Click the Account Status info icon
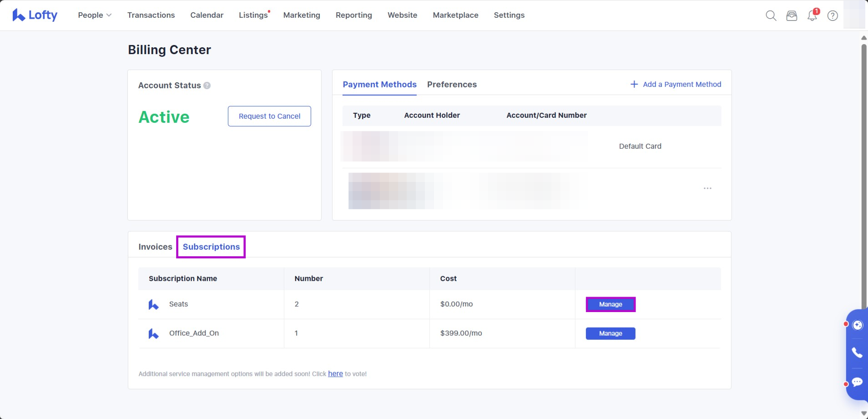 click(207, 86)
